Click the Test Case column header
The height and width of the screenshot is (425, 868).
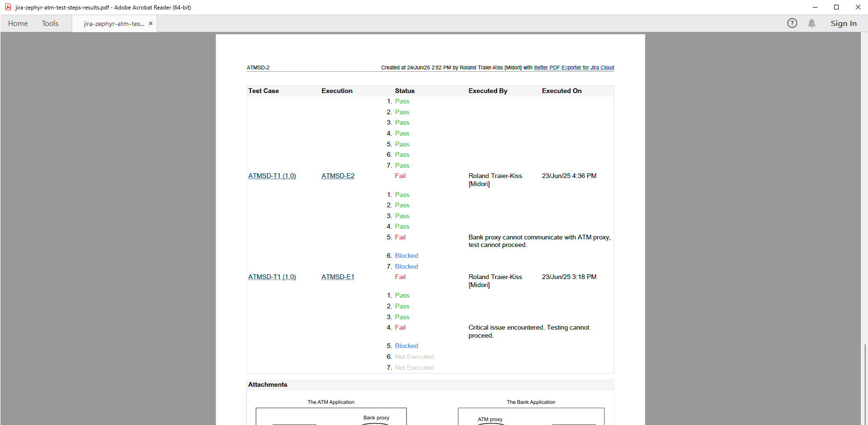coord(263,91)
